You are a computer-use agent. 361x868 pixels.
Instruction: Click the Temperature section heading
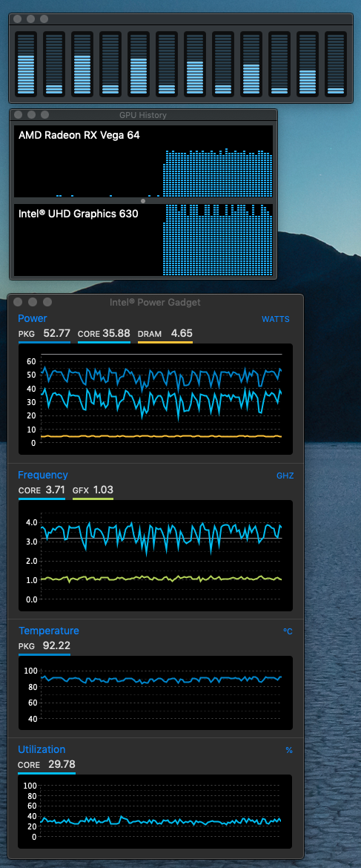click(49, 631)
